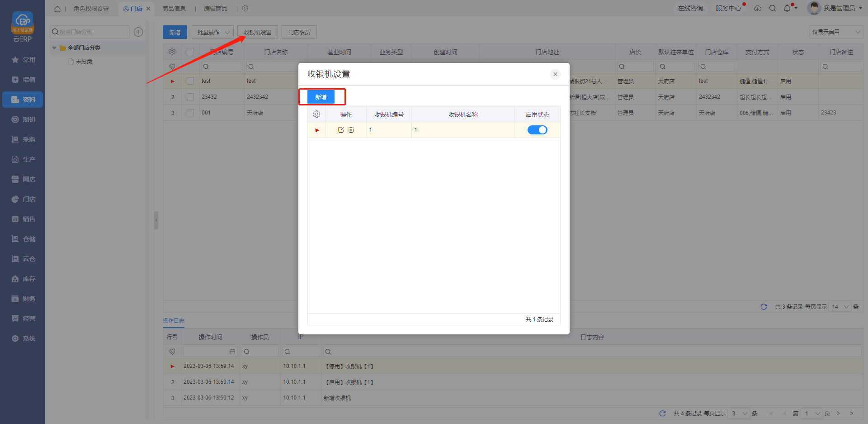Click the edit icon in cash register row
Viewport: 868px width, 424px height.
341,130
